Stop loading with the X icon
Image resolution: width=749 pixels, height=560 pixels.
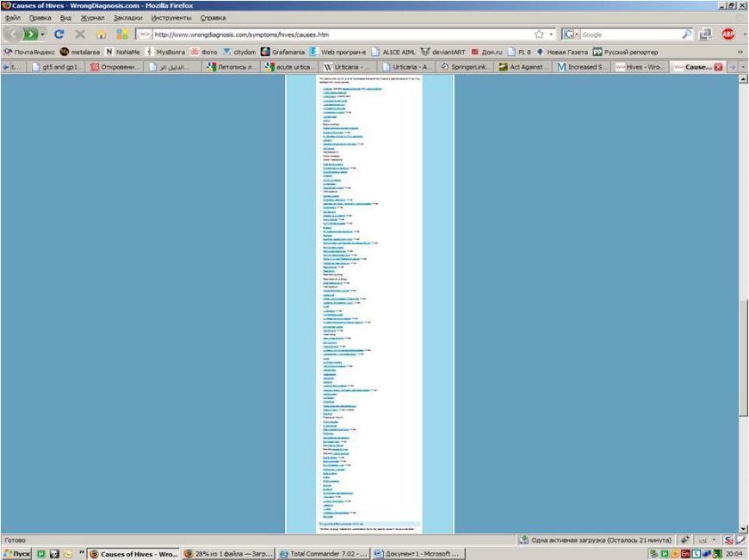pos(80,34)
